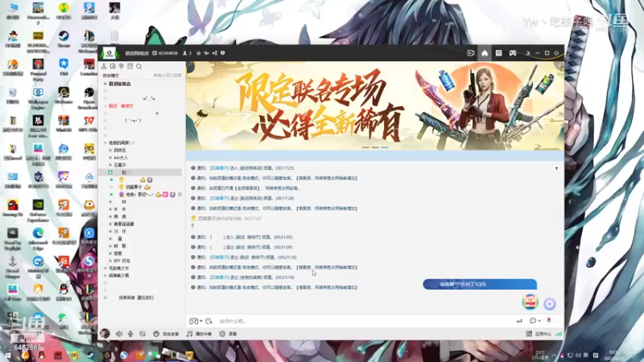This screenshot has height=362, width=644.
Task: Send message with the enter arrow icon
Action: pyautogui.click(x=519, y=321)
